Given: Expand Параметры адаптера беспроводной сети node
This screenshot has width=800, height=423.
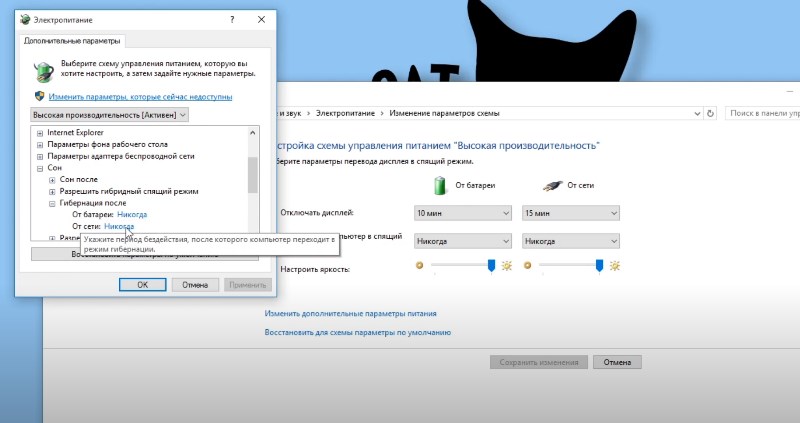Looking at the screenshot, I should (x=40, y=157).
